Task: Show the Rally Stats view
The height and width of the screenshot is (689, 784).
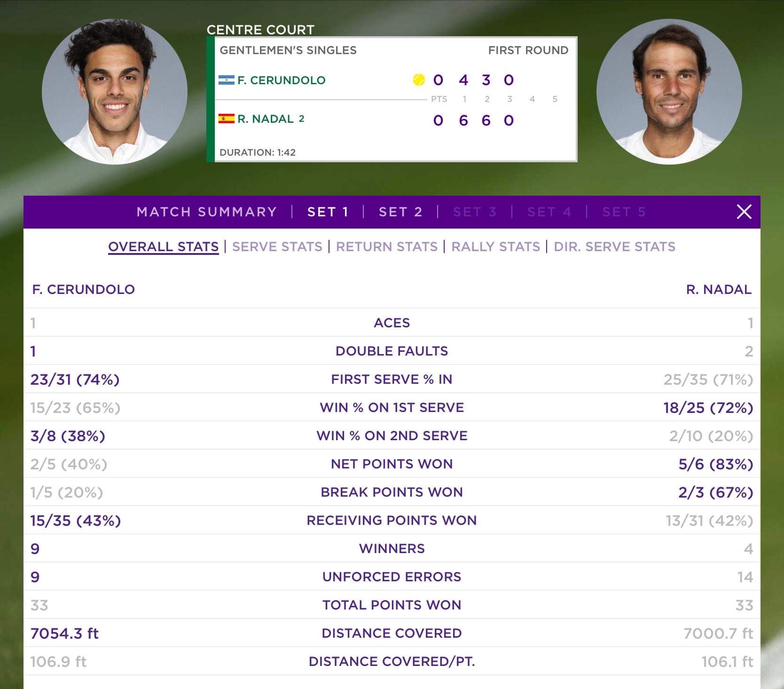Action: pyautogui.click(x=496, y=246)
